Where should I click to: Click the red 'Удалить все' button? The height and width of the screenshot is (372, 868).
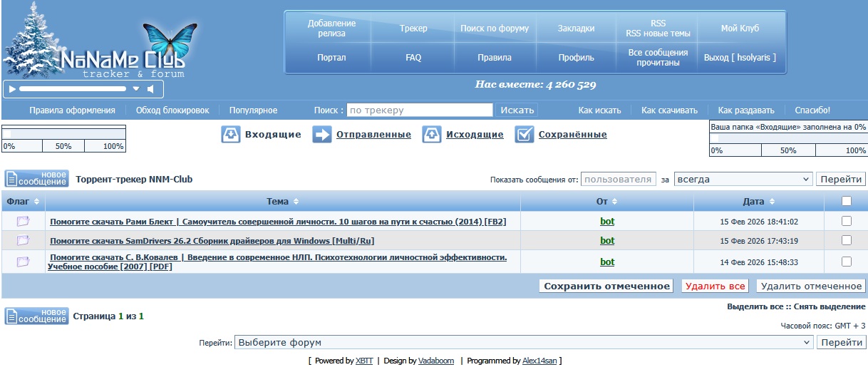point(715,286)
